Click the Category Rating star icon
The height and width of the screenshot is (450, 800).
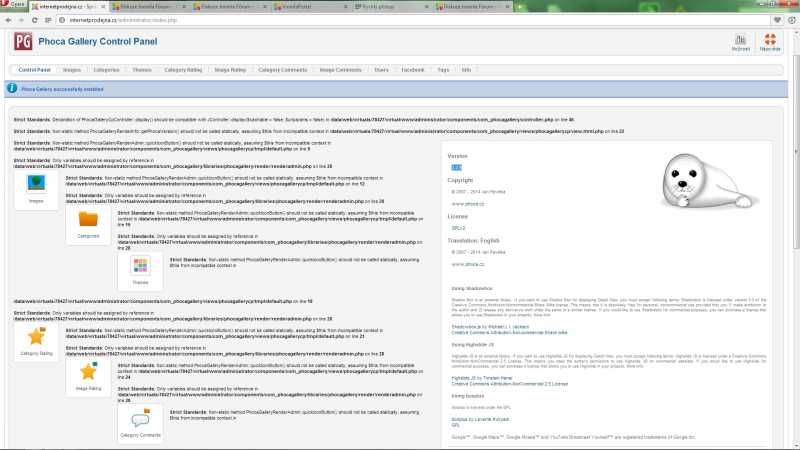[x=36, y=337]
